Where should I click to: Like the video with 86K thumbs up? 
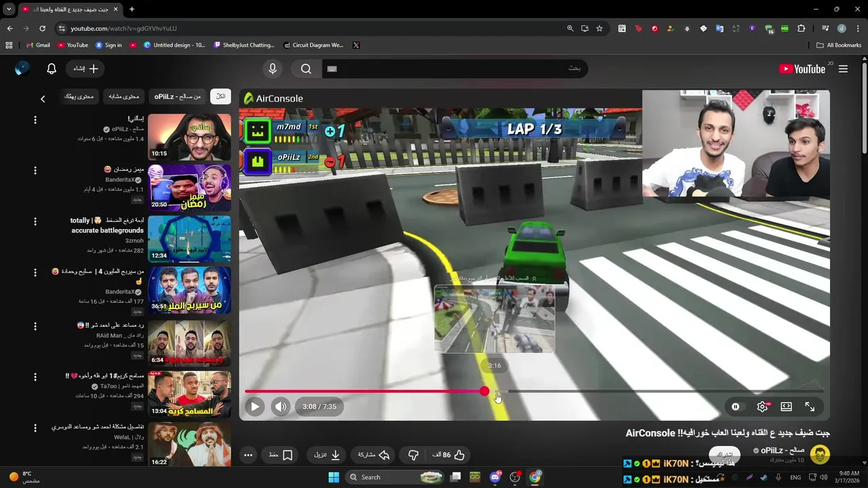coord(449,455)
